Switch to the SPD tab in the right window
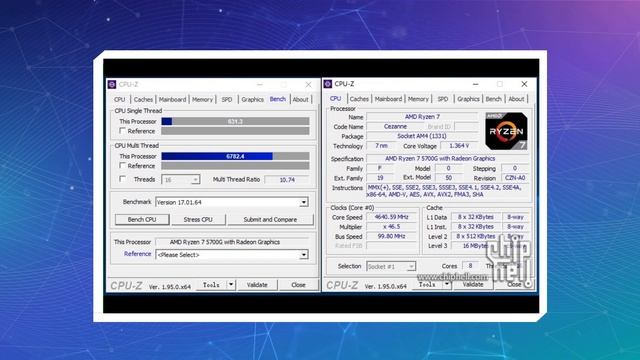Image resolution: width=640 pixels, height=360 pixels. click(x=443, y=99)
